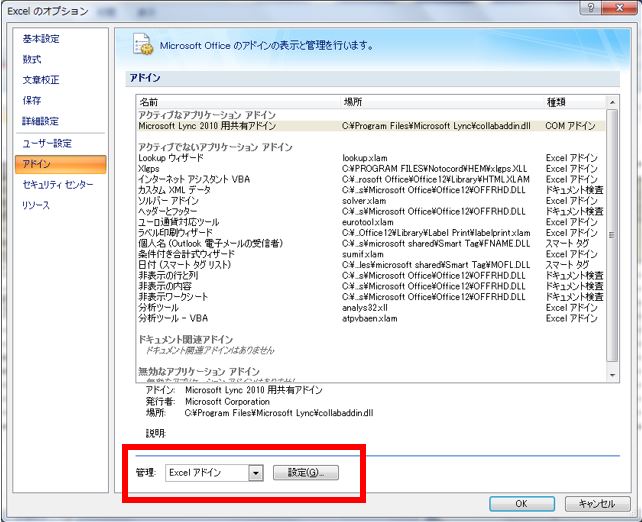
Task: Select Microsoft Lync 2010 add-in row
Action: pyautogui.click(x=210, y=126)
